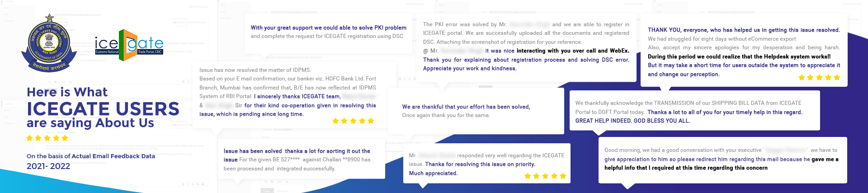Click 'On the basis of Actual Email Feedback Data'
868x193 pixels.
[91, 156]
